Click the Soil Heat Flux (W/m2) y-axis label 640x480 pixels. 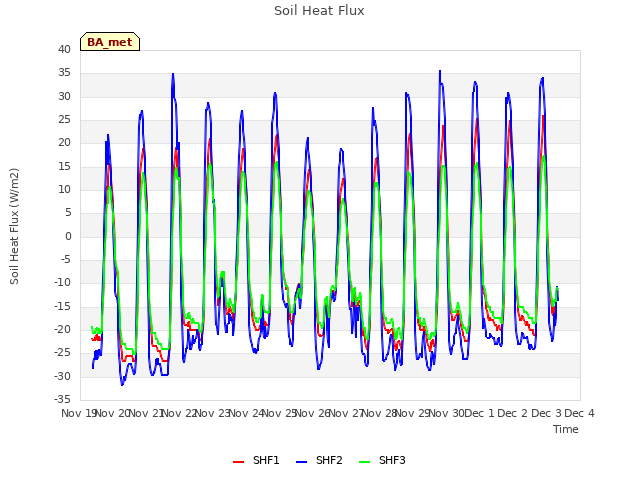coord(14,226)
